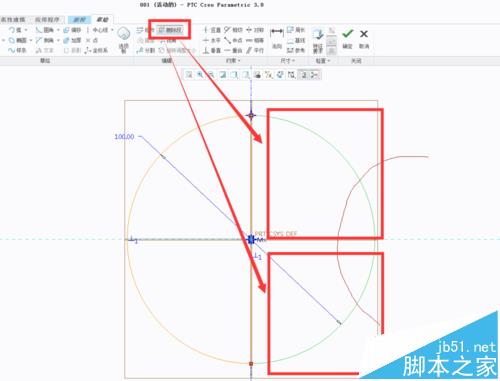Select the Spline (样条) tool

pos(18,50)
